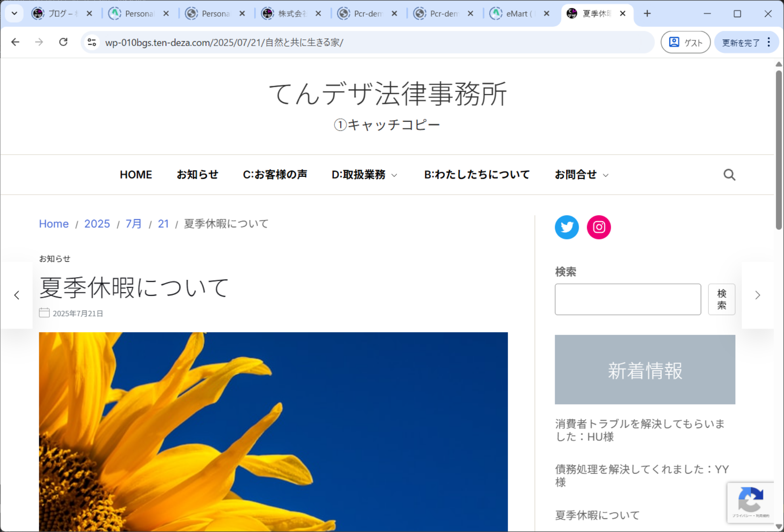This screenshot has width=784, height=532.
Task: Expand the お問合せ submenu
Action: (x=606, y=175)
